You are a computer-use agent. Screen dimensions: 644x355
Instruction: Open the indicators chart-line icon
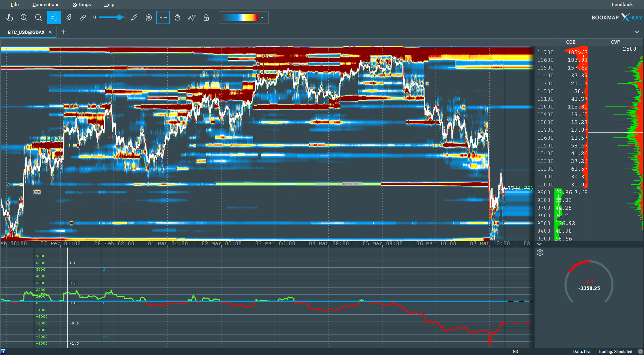[192, 17]
